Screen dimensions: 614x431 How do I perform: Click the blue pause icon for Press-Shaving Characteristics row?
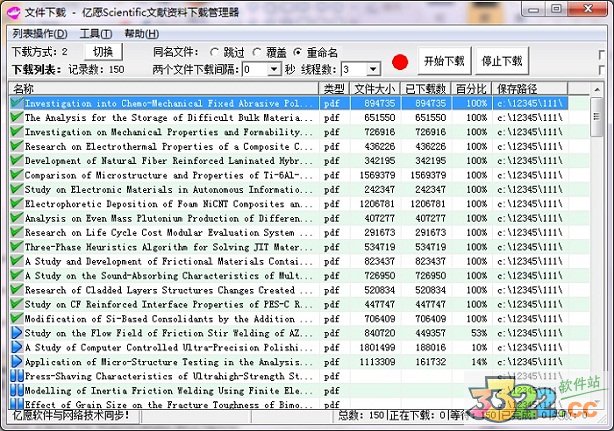point(17,376)
